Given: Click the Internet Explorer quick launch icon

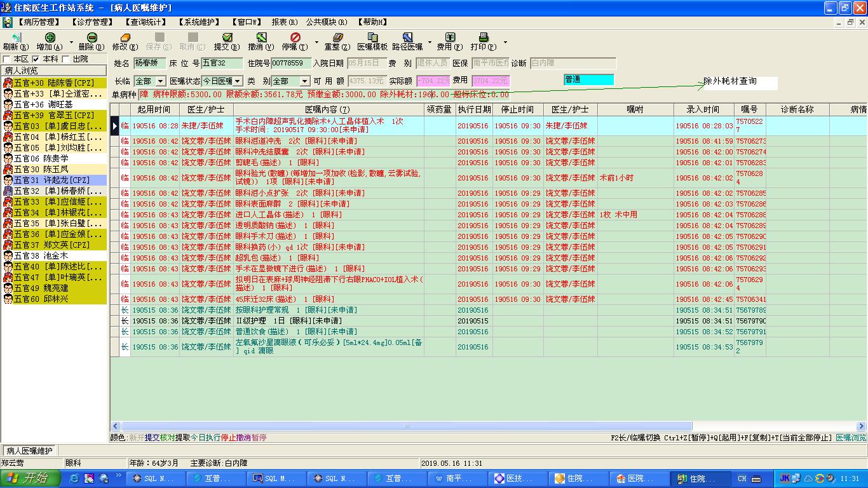Looking at the screenshot, I should pos(74,478).
